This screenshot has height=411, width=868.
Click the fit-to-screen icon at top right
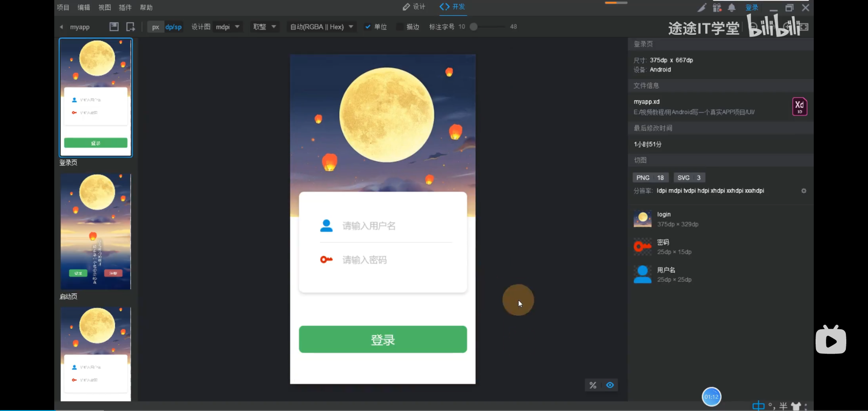click(x=804, y=27)
